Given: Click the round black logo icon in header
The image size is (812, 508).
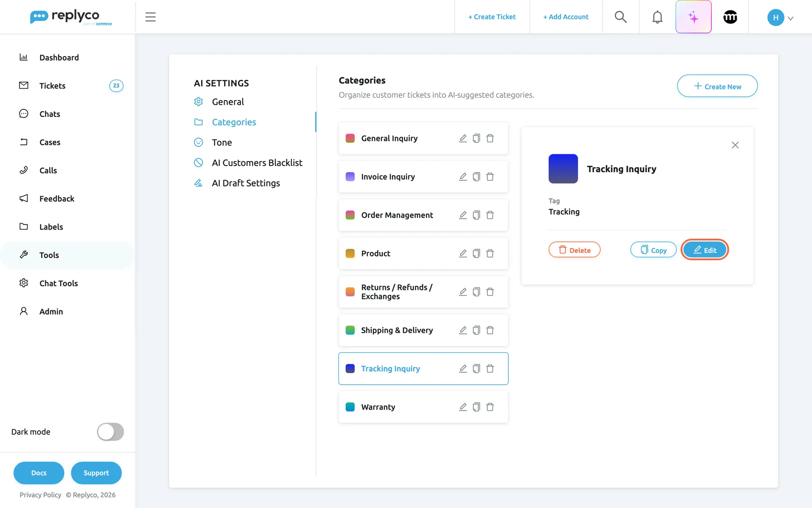Looking at the screenshot, I should click(730, 17).
